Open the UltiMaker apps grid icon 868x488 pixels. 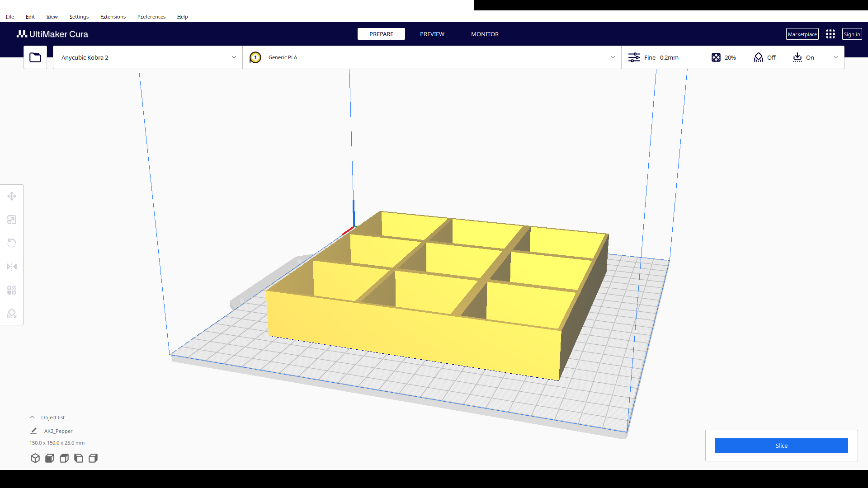click(830, 34)
